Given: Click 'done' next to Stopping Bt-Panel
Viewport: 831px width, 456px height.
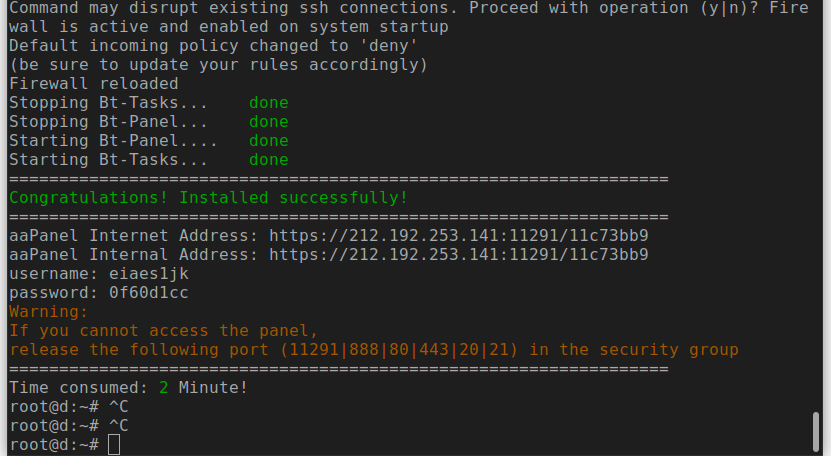Looking at the screenshot, I should [x=269, y=122].
